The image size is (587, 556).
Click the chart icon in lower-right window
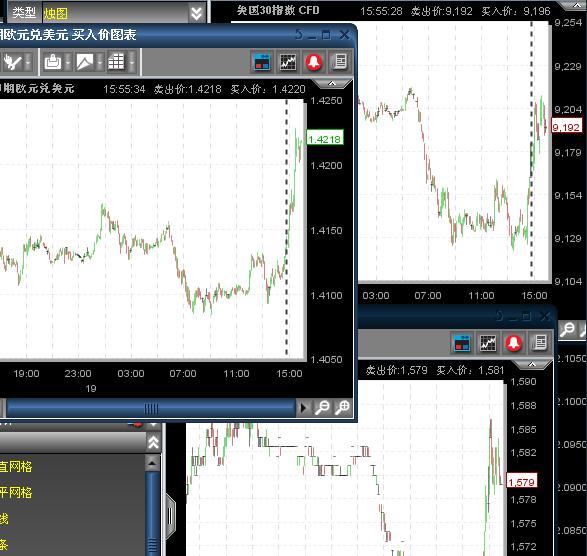coord(488,343)
